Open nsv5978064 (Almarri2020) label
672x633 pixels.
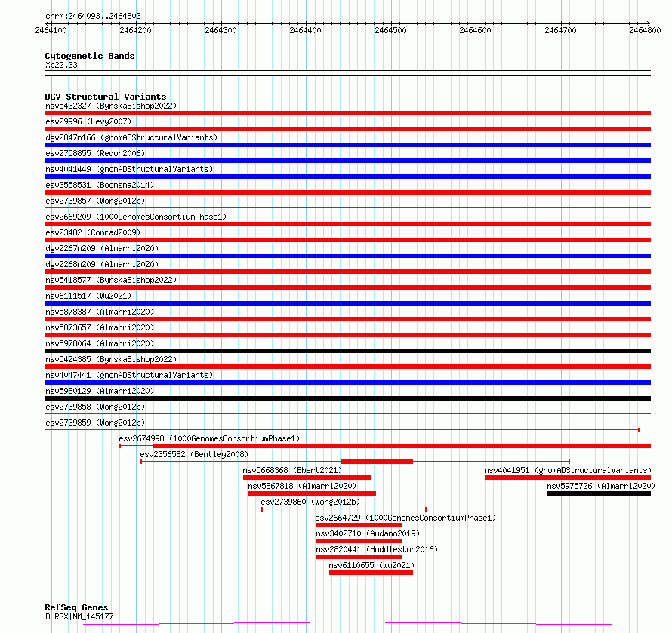100,343
